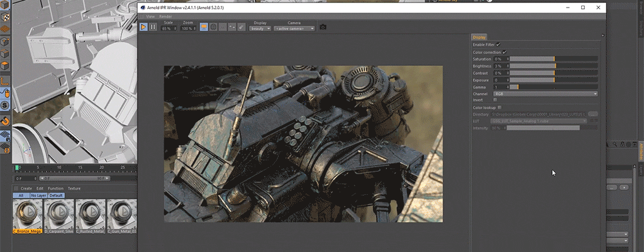Click the Directory browse button
644x252 pixels.
[593, 114]
